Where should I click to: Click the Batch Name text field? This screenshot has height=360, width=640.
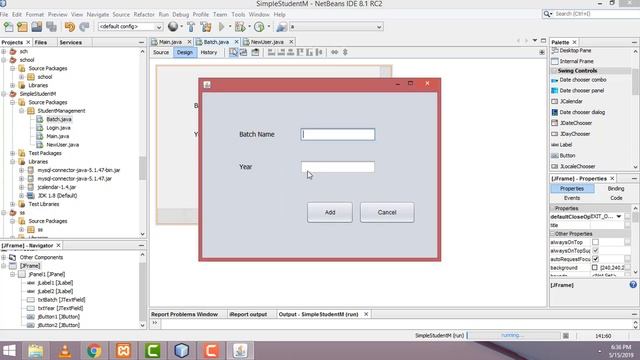pyautogui.click(x=338, y=134)
